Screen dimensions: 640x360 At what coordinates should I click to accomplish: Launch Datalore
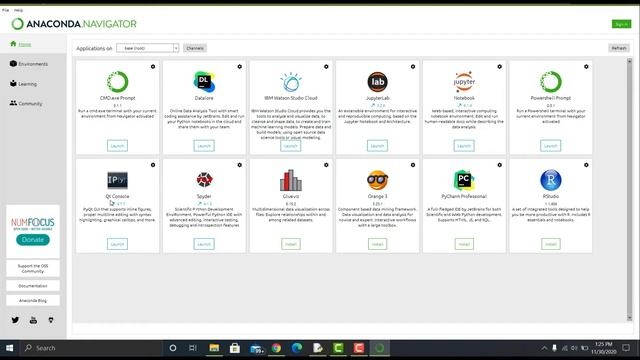(x=204, y=146)
